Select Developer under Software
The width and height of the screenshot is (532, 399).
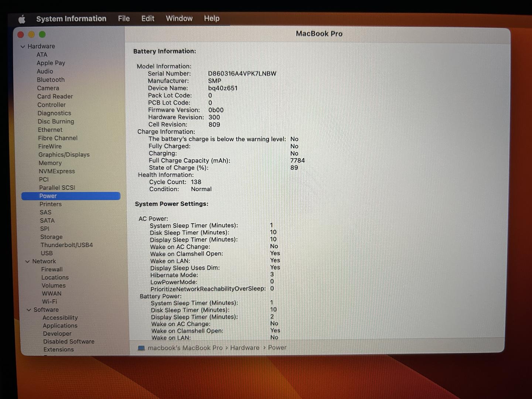[57, 334]
